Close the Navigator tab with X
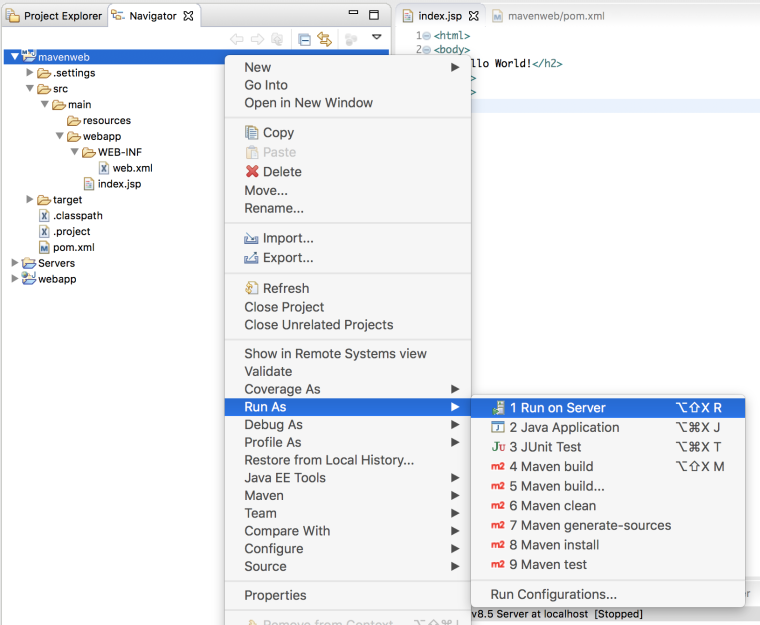 tap(188, 16)
